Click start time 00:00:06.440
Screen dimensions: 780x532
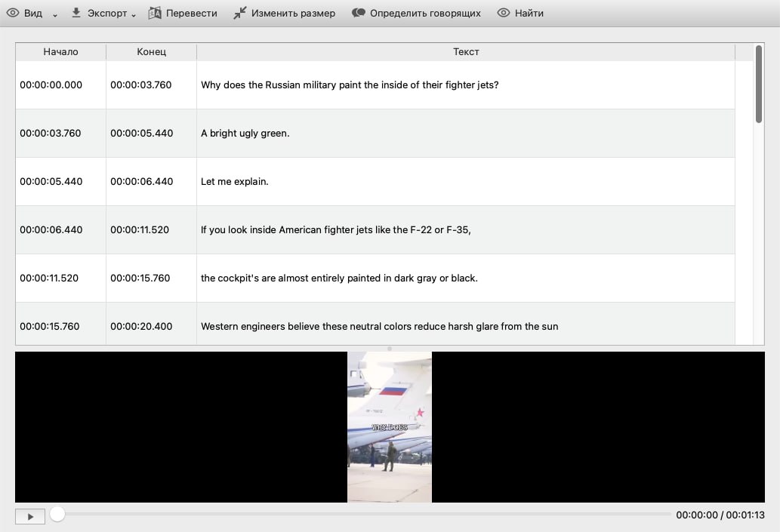click(51, 229)
